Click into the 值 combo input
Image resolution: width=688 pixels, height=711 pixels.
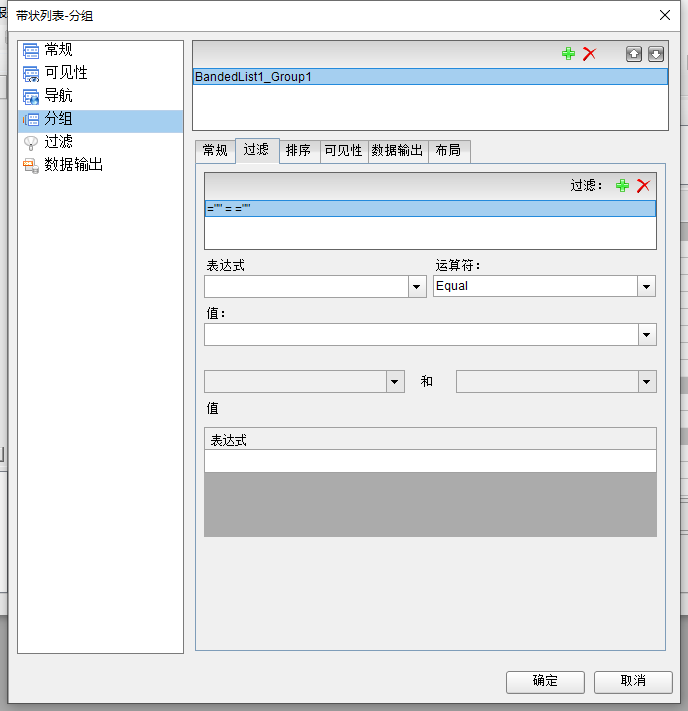(421, 335)
